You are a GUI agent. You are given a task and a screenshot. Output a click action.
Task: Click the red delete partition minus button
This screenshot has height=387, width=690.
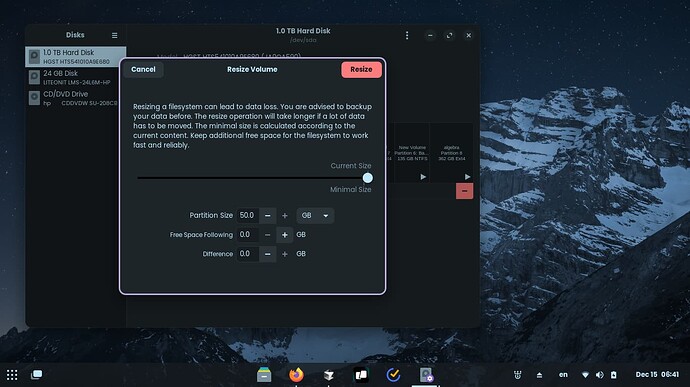click(464, 191)
